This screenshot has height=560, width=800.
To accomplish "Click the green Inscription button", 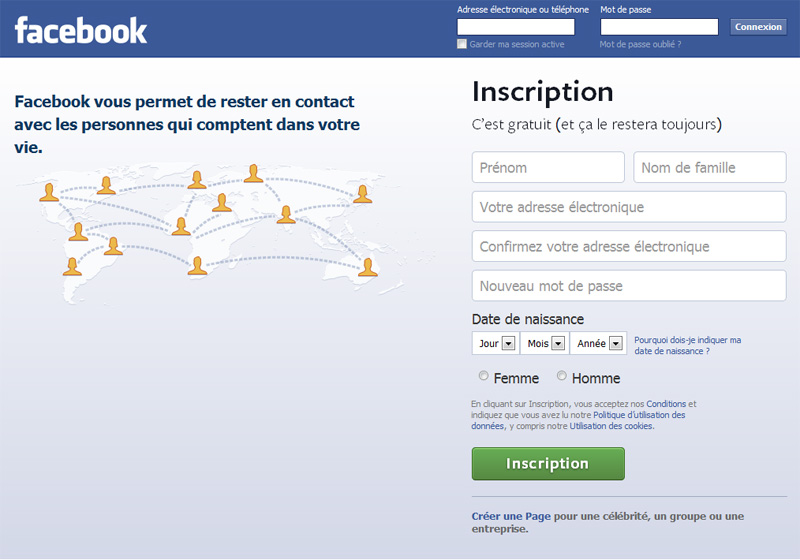I will point(548,464).
